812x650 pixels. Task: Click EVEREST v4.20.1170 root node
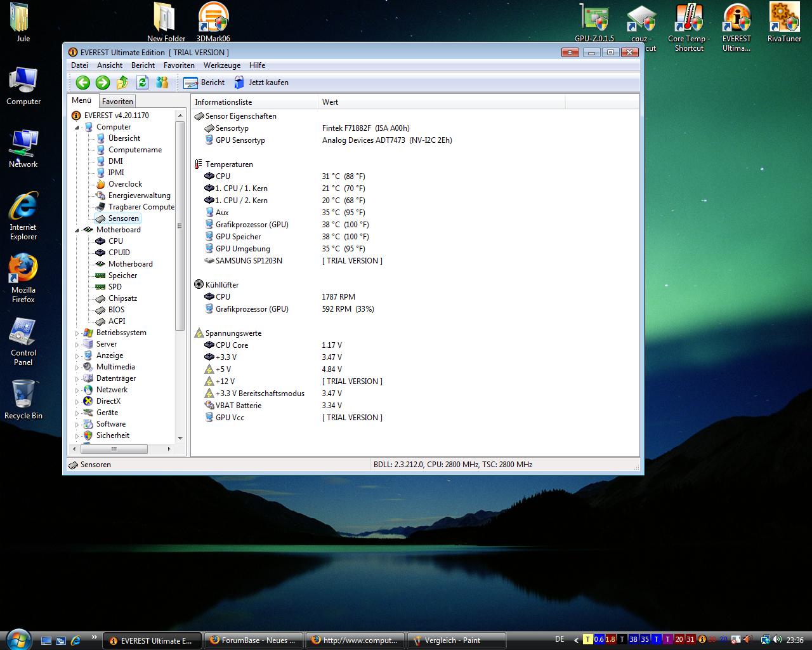pyautogui.click(x=116, y=116)
